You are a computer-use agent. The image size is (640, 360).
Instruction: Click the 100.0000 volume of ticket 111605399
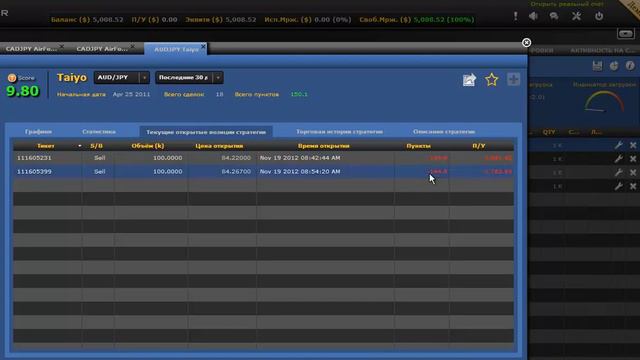[151, 171]
